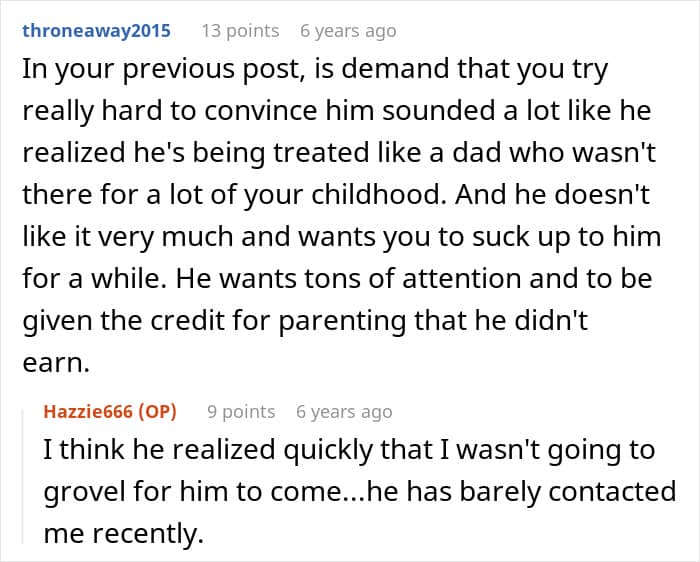The height and width of the screenshot is (562, 700).
Task: Click the word "grovel" in the reply
Action: pyautogui.click(x=84, y=492)
